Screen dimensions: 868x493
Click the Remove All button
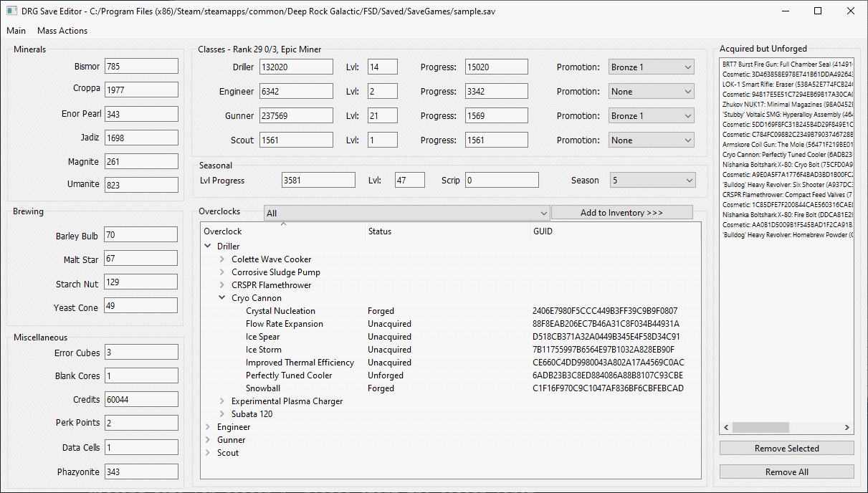coord(787,472)
